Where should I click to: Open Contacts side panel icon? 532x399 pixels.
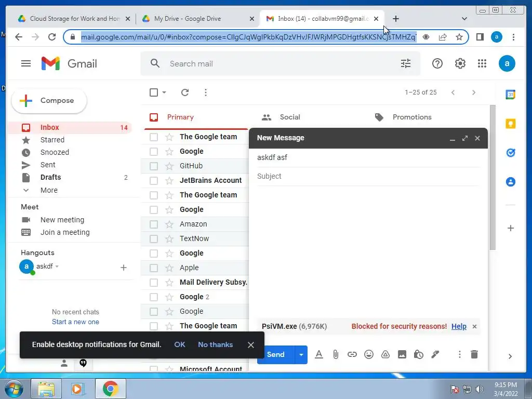(x=510, y=182)
